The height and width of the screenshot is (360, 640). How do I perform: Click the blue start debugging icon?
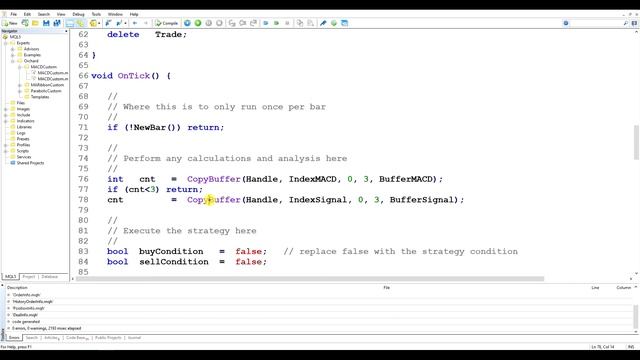pyautogui.click(x=187, y=23)
